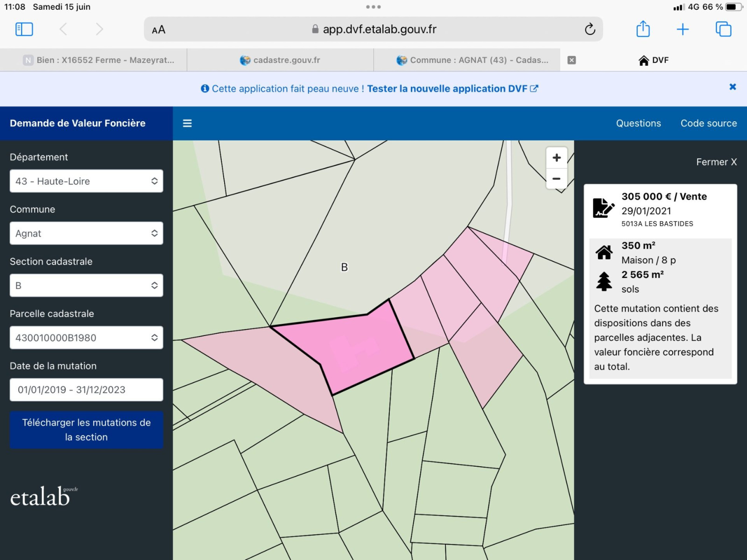Reload the current page
The height and width of the screenshot is (560, 747).
pos(590,29)
